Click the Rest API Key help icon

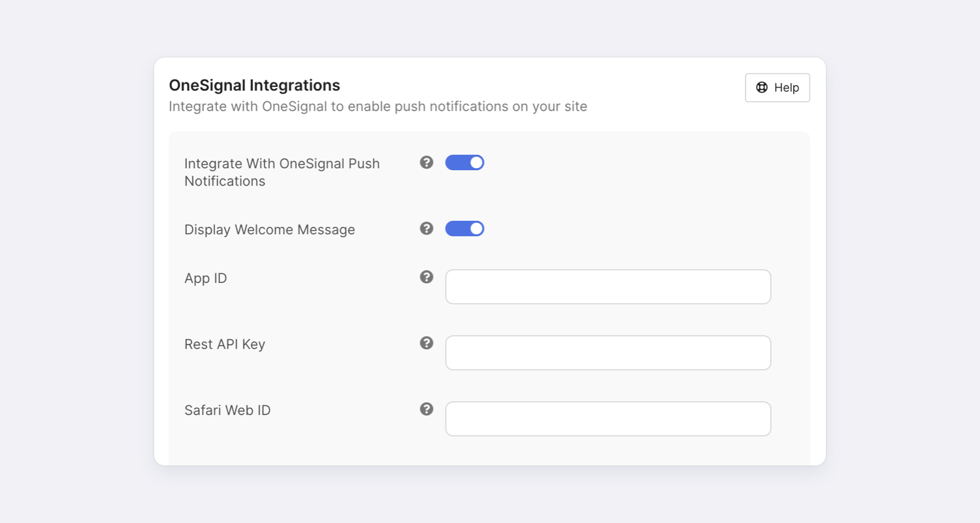(427, 343)
